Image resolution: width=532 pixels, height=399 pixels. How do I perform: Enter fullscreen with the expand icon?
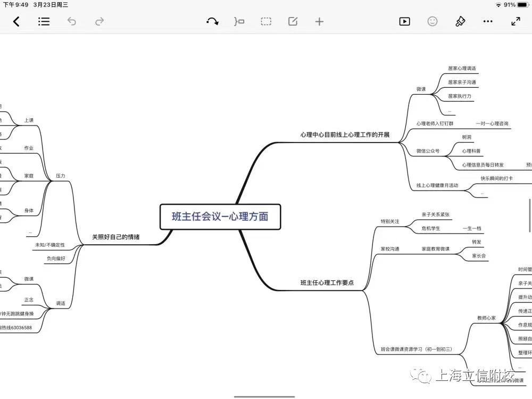coord(515,21)
